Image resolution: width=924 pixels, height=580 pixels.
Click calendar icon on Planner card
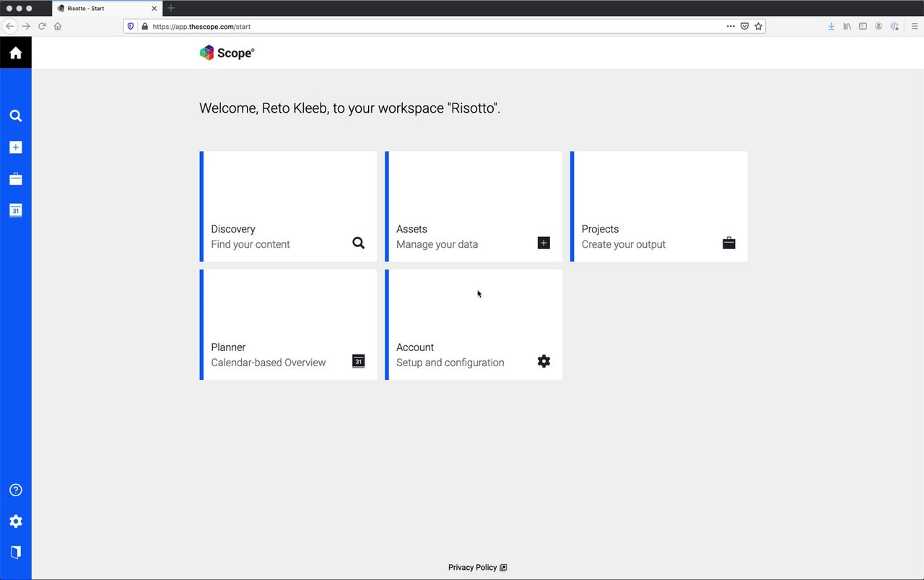coord(359,361)
